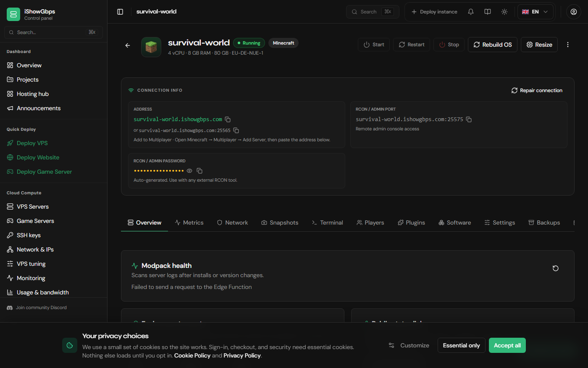
Task: Open the three-dot more actions menu
Action: pos(568,45)
